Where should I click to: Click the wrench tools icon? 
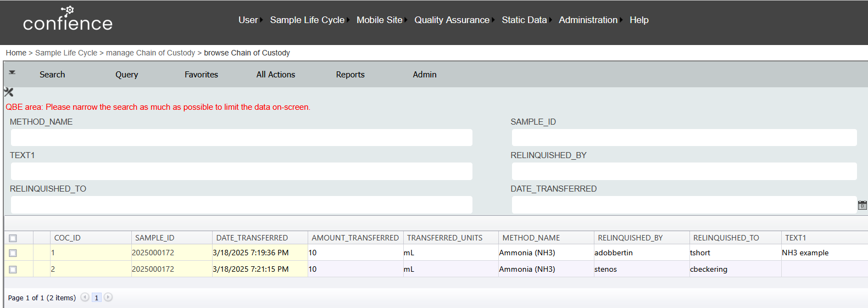coord(8,92)
